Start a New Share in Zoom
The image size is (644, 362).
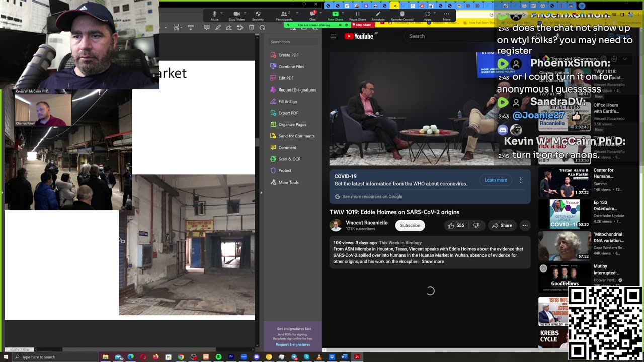pyautogui.click(x=335, y=16)
